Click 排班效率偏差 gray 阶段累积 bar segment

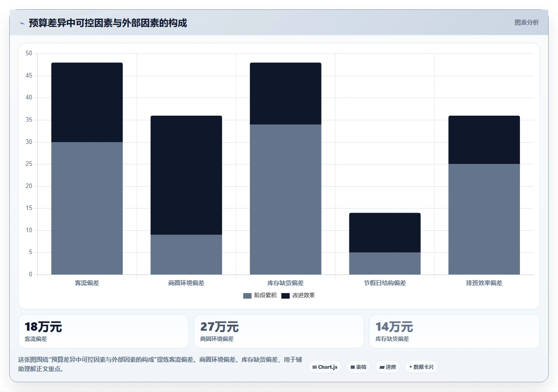click(484, 219)
